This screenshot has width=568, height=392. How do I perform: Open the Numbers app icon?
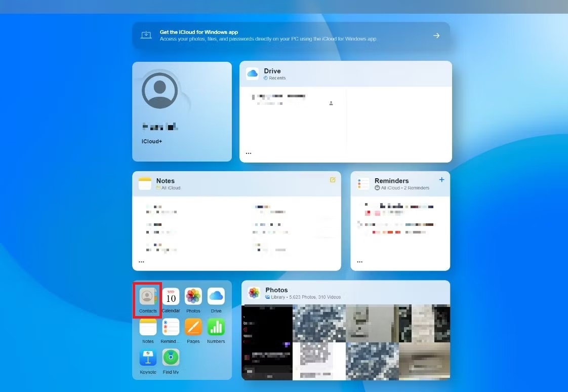216,327
